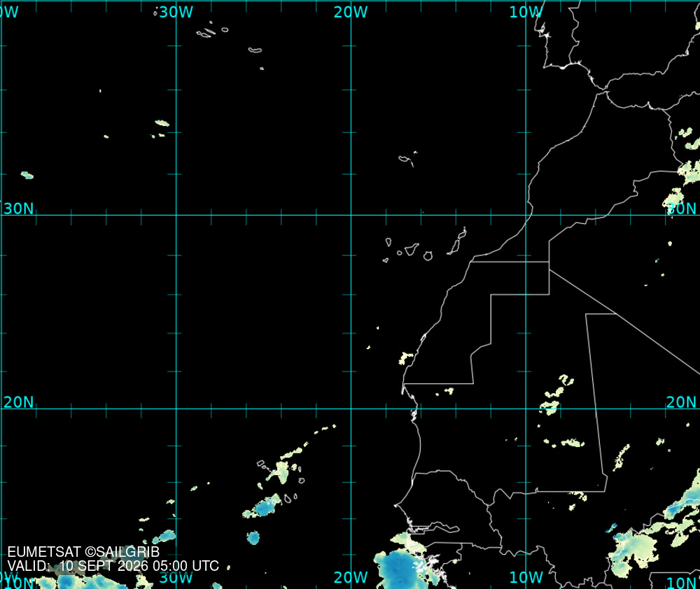Click the round Gran Canaria island outline
This screenshot has height=589, width=700.
pos(428,256)
